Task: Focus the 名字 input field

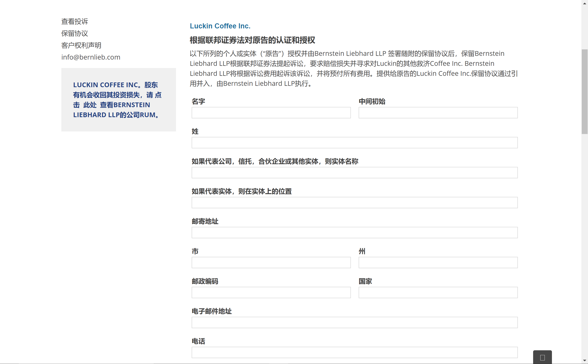Action: (x=271, y=113)
